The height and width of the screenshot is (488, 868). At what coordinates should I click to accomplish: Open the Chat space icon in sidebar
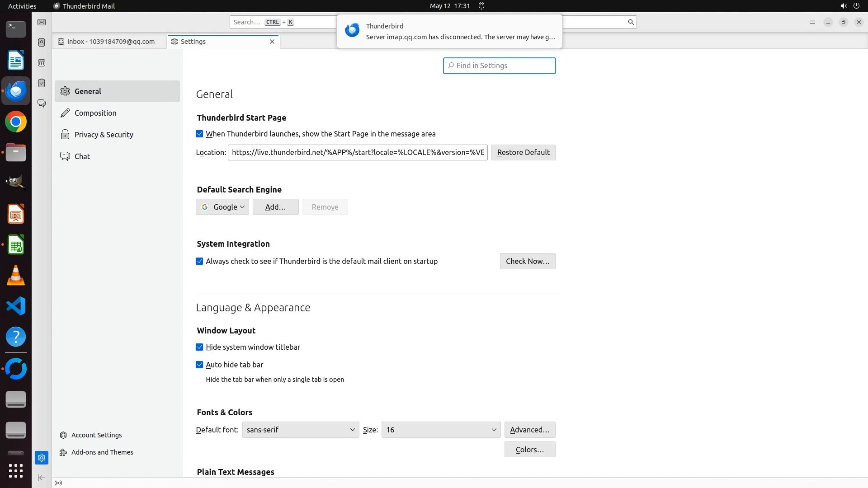point(42,103)
